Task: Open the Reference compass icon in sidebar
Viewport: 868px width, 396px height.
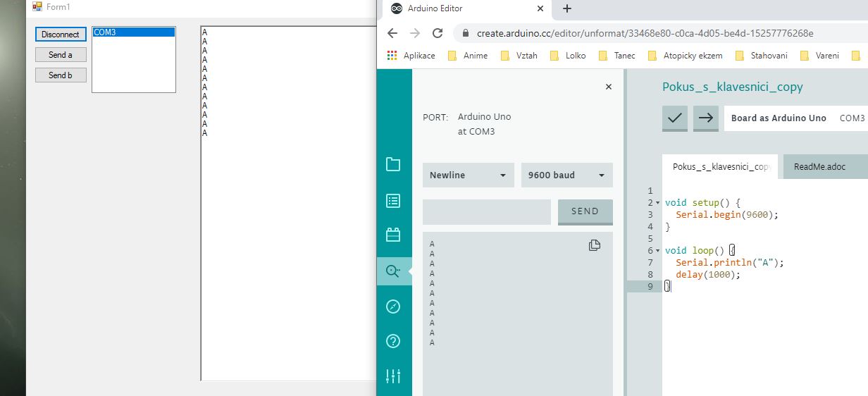Action: (393, 307)
